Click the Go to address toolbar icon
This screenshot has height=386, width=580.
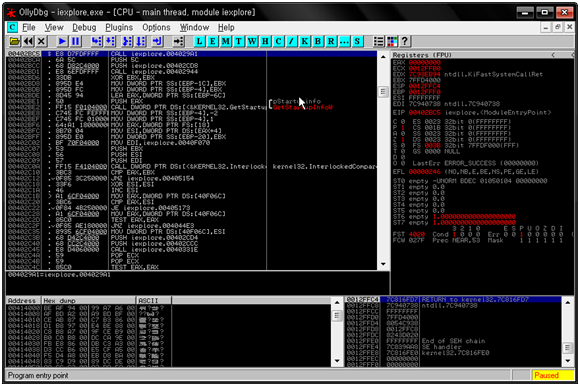tap(179, 41)
